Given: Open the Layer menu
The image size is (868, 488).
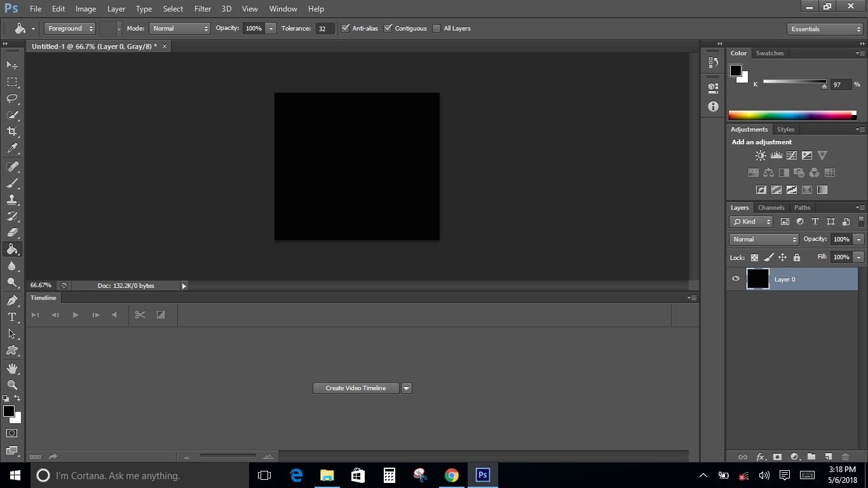Looking at the screenshot, I should pos(116,9).
